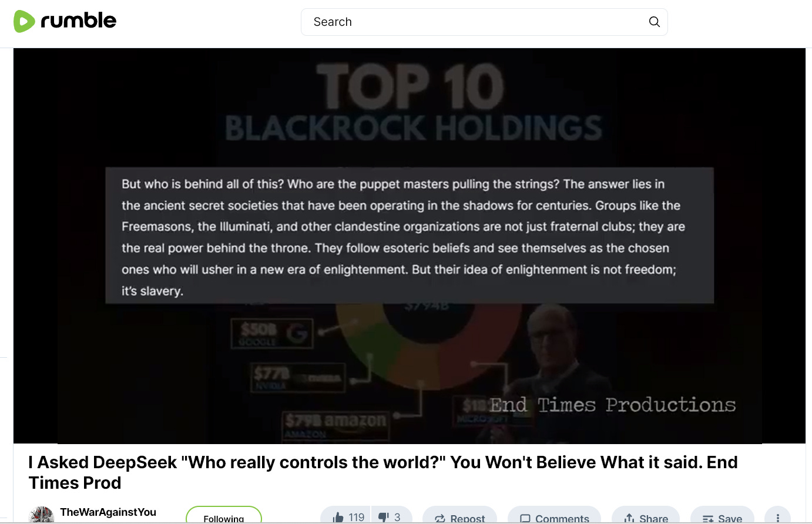Dislike the video with thumbs down

[391, 515]
